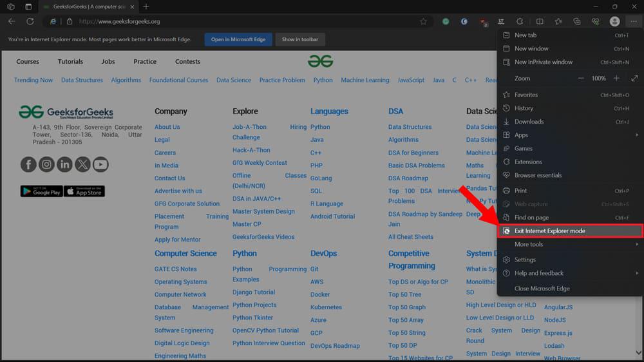
Task: Choose Close Microsoft Edge
Action: click(x=570, y=289)
